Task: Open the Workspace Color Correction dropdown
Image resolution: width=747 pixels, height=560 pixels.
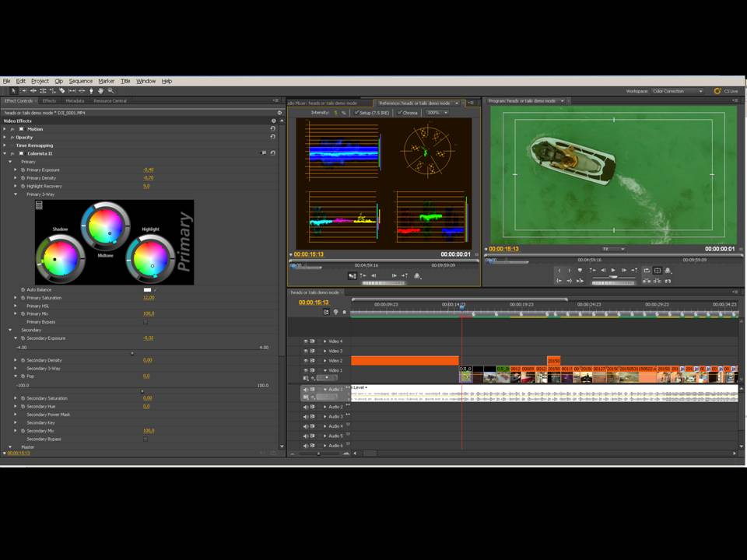Action: pyautogui.click(x=675, y=91)
